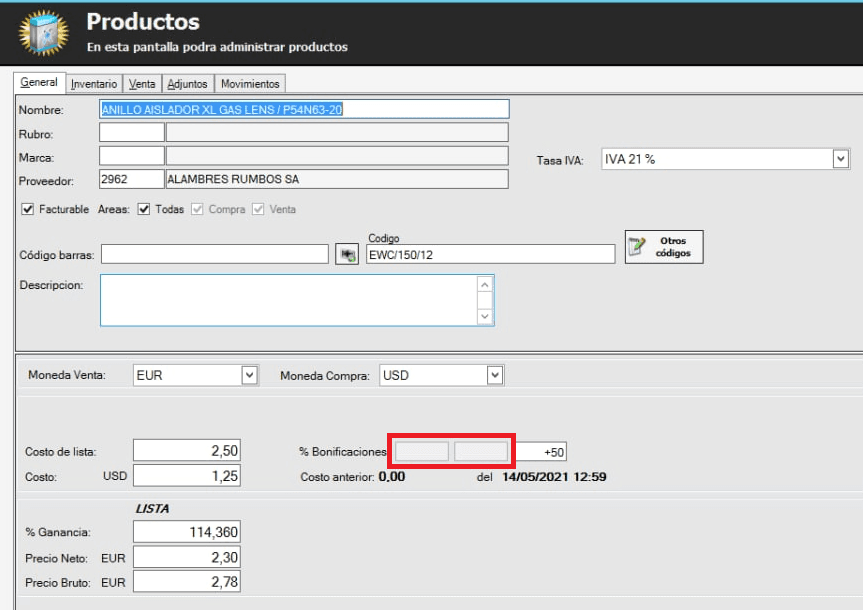Toggle the Venta area checkbox
The height and width of the screenshot is (610, 863).
coord(259,209)
